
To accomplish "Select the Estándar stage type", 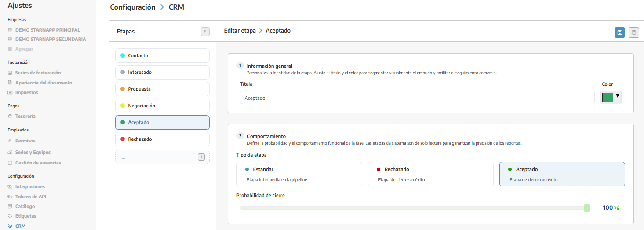I will (299, 174).
